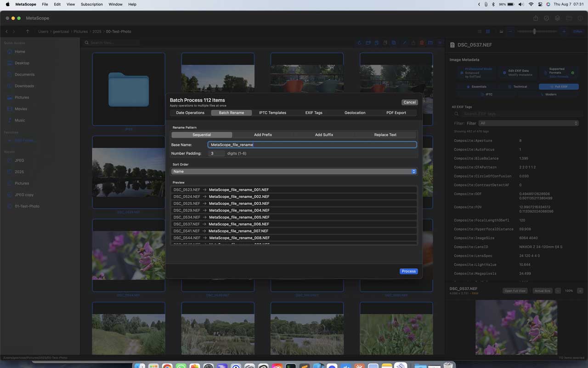Click Open Full View

515,291
